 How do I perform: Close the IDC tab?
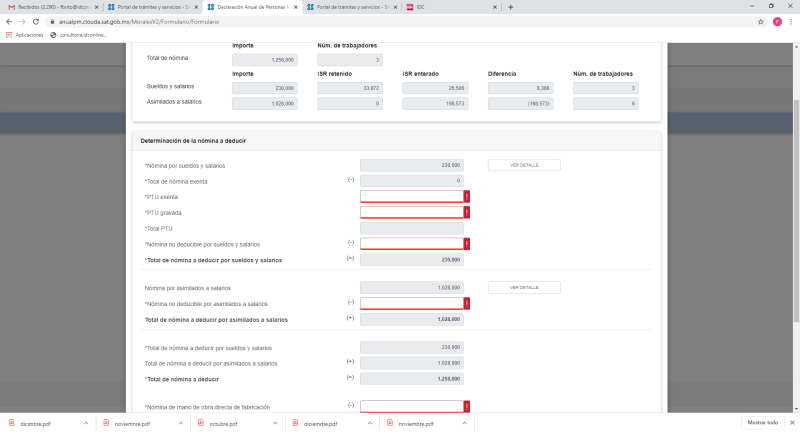click(494, 7)
